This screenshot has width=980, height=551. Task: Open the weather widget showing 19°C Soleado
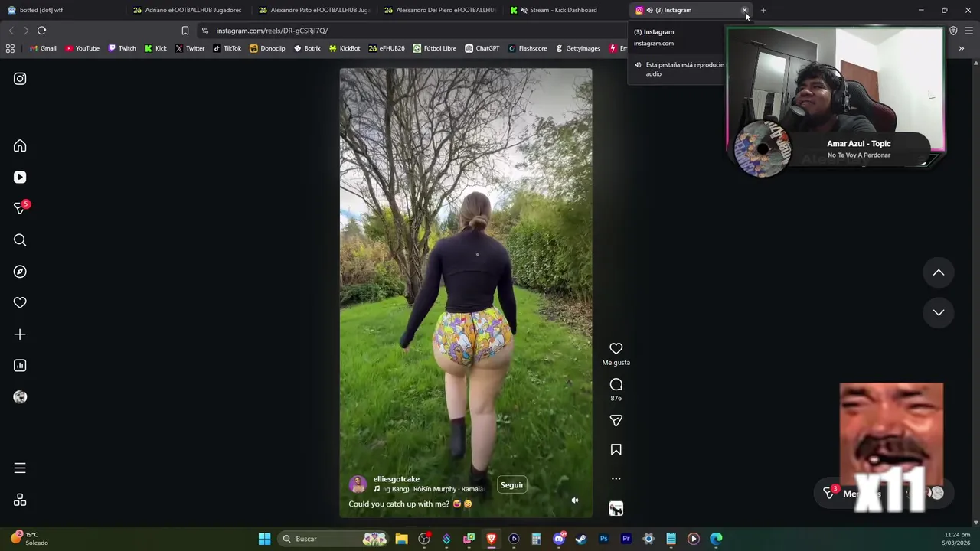tap(29, 539)
